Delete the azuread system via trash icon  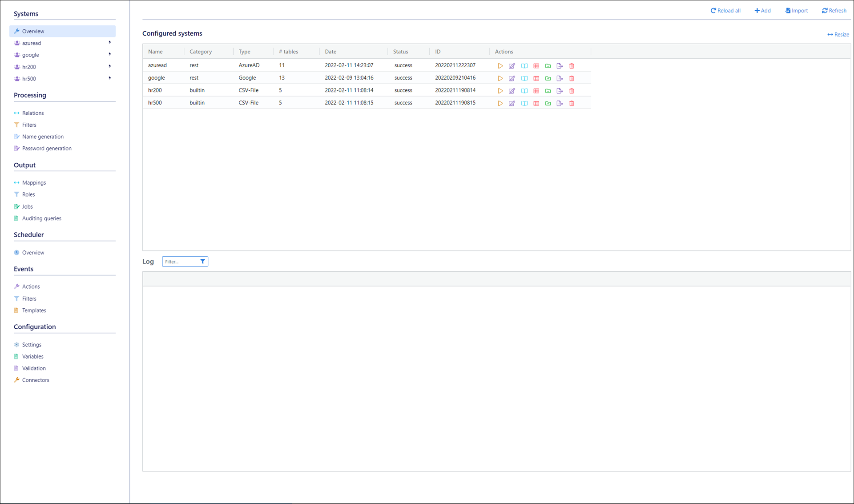[572, 66]
